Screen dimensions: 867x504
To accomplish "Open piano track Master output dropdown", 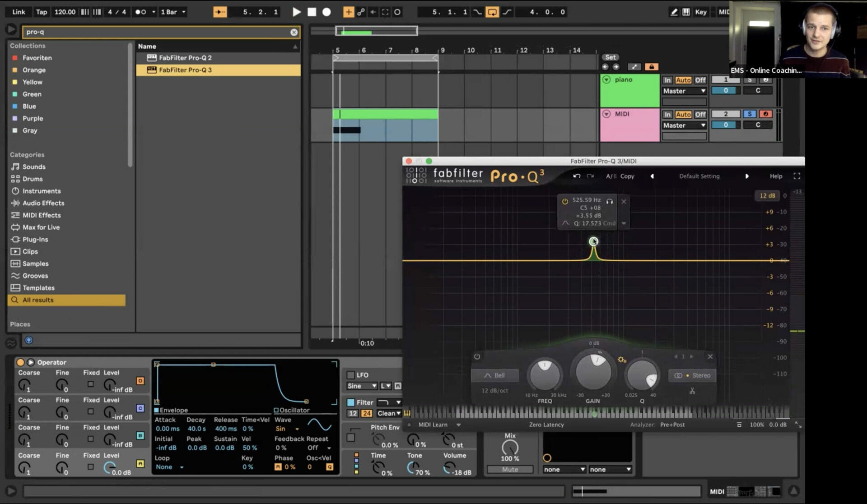I will point(684,91).
